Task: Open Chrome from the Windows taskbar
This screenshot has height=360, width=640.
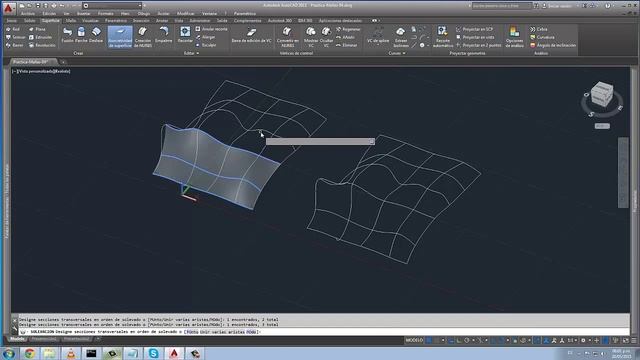Action: tap(29, 353)
